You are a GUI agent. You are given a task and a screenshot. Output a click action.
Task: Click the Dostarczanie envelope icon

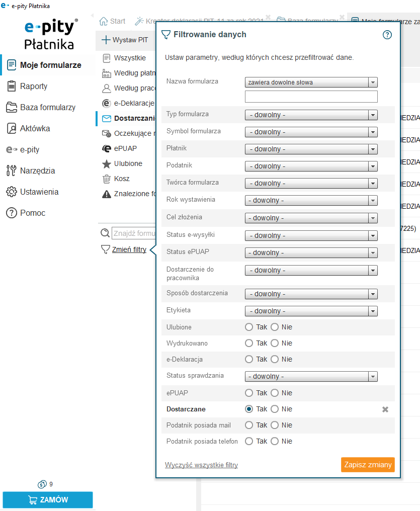coord(107,118)
